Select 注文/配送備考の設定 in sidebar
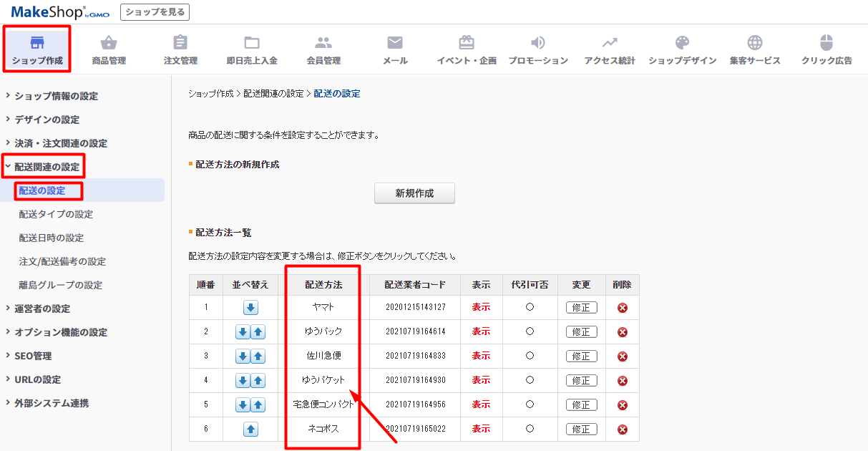 click(x=62, y=261)
